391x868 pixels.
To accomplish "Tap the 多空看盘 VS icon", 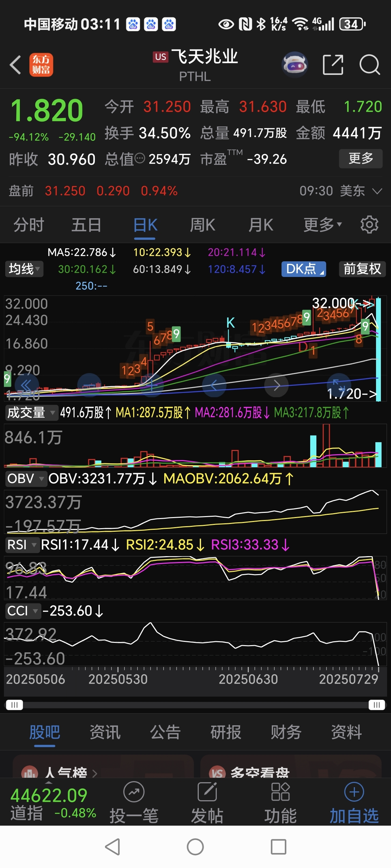I will coord(217,772).
